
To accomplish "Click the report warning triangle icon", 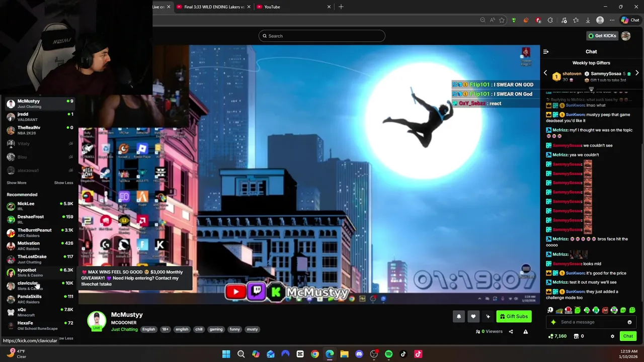I will tap(525, 331).
